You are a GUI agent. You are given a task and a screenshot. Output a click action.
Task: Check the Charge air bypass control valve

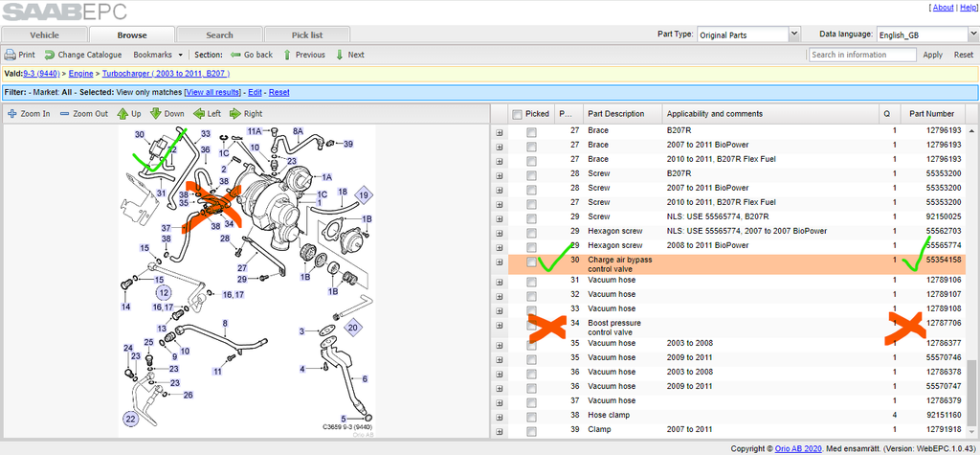pos(530,262)
